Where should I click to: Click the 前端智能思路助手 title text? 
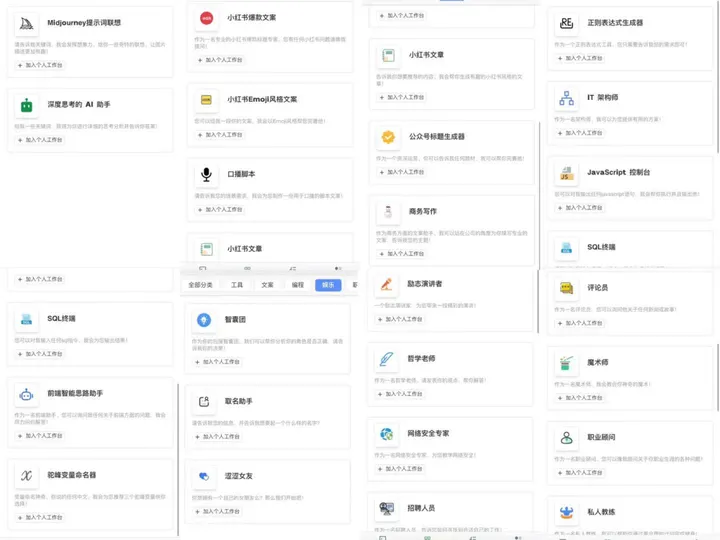[75, 394]
